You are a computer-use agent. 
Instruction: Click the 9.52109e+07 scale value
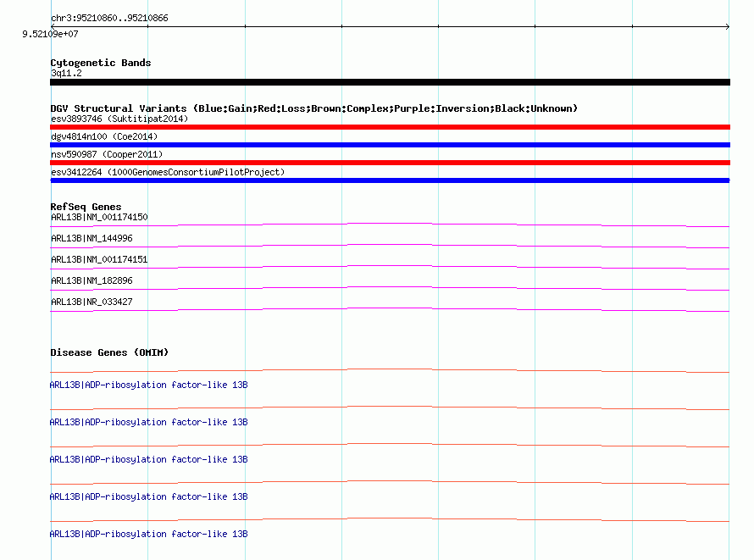pyautogui.click(x=50, y=34)
